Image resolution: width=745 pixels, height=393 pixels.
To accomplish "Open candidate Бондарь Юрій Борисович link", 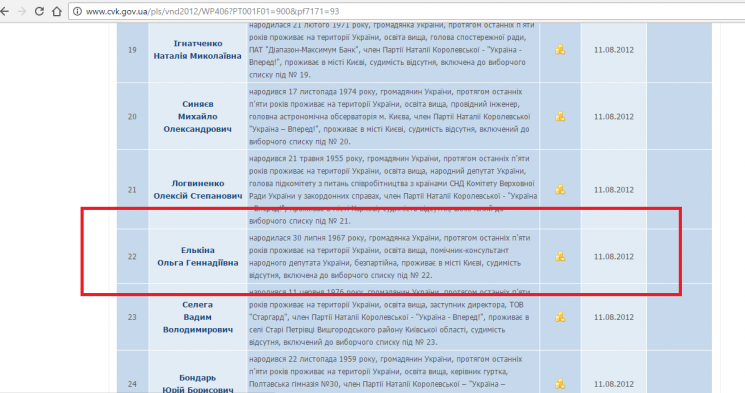I will (198, 383).
